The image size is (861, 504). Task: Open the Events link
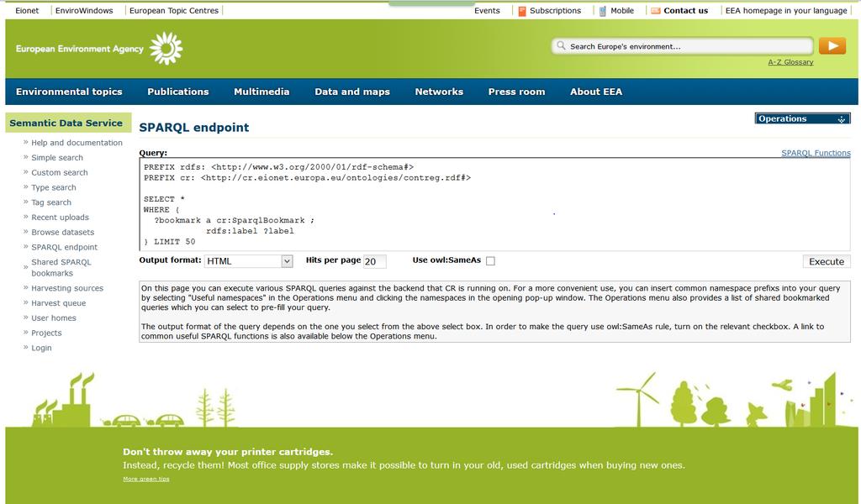click(x=487, y=10)
